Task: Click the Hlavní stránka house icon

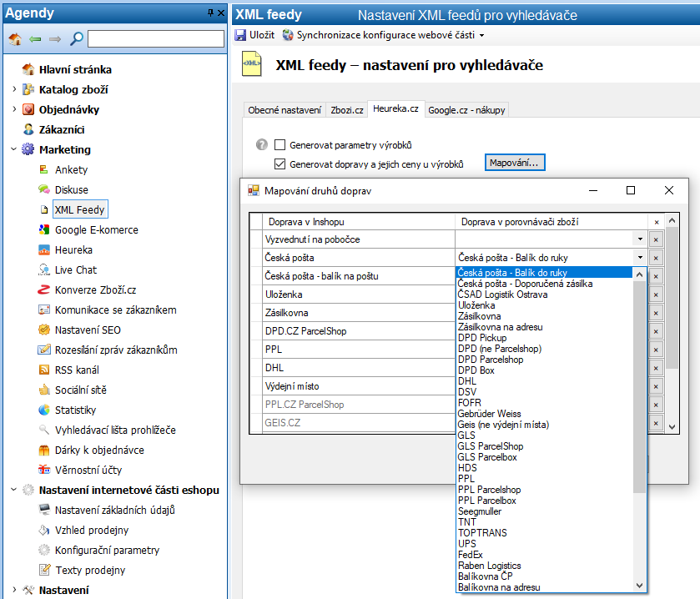Action: pos(28,69)
